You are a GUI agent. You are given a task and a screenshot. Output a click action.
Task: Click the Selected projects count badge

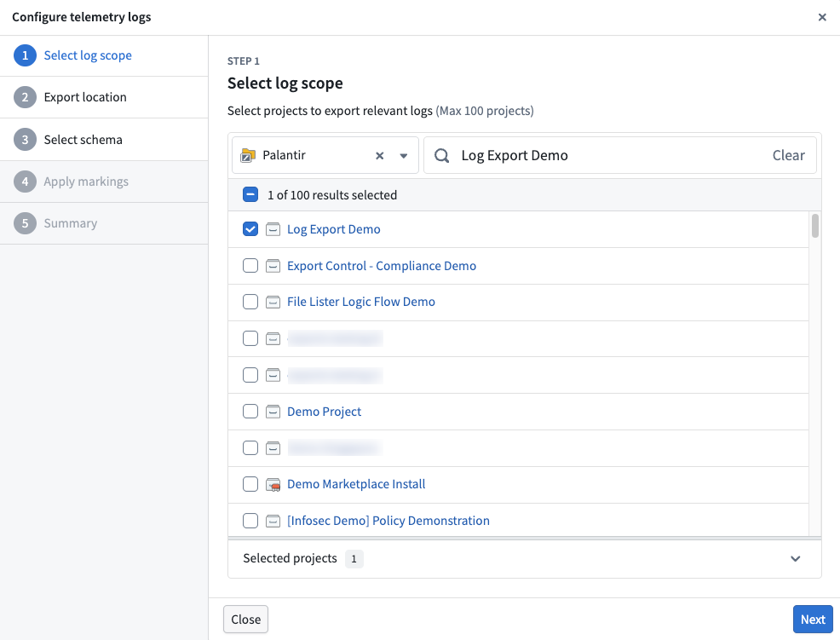click(x=354, y=558)
